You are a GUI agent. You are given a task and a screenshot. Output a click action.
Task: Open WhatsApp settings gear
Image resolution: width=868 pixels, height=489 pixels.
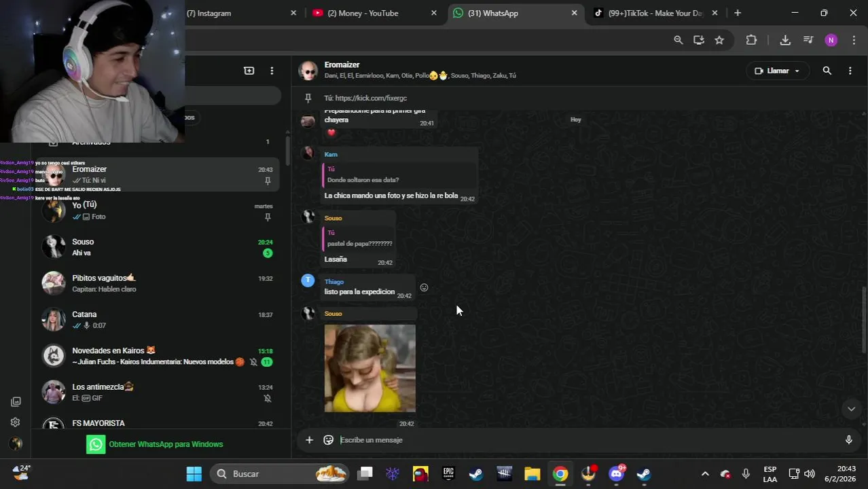pos(16,422)
